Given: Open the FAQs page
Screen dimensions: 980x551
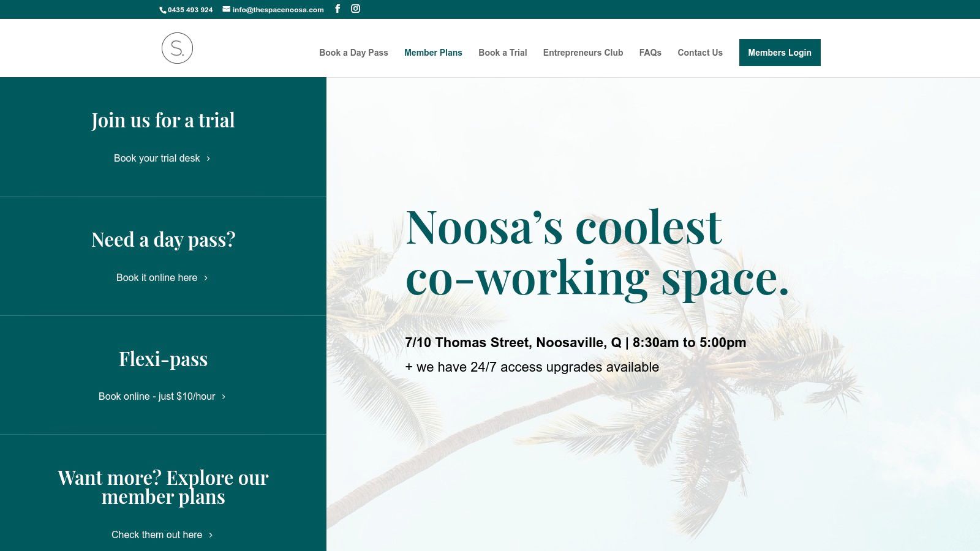Looking at the screenshot, I should pos(650,53).
